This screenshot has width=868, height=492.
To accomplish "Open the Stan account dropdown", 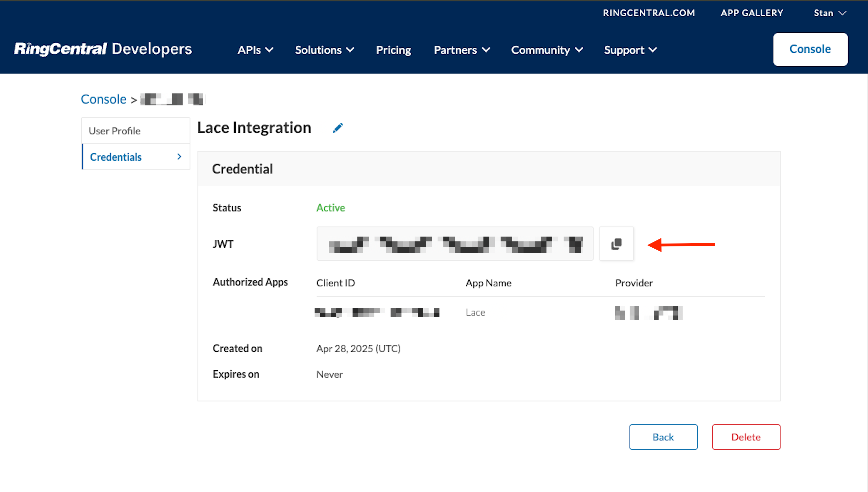I will (830, 13).
